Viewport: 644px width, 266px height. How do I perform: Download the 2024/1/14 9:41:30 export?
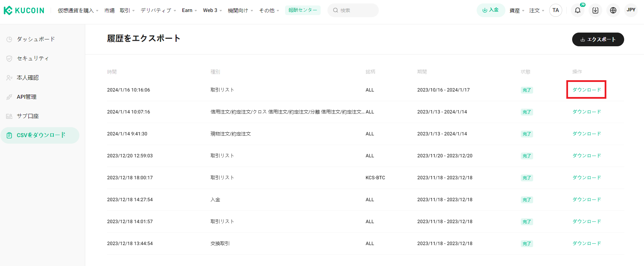point(587,134)
